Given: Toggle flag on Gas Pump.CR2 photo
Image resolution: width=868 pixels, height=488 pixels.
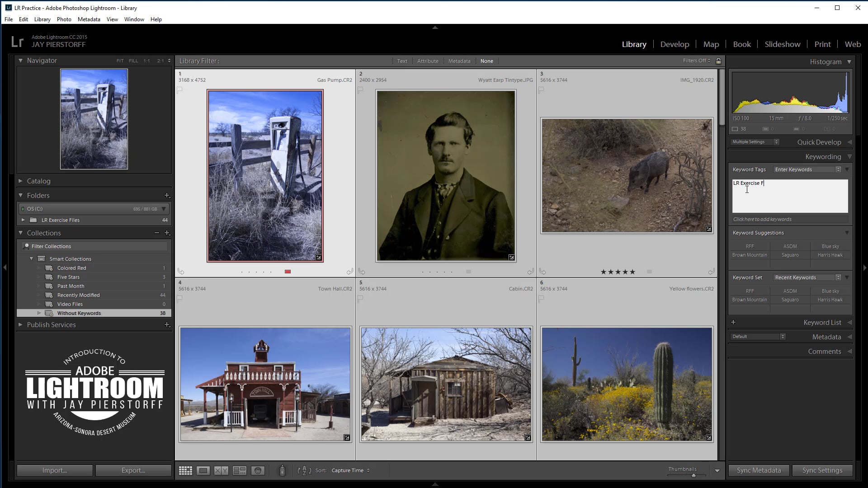Looking at the screenshot, I should click(180, 90).
